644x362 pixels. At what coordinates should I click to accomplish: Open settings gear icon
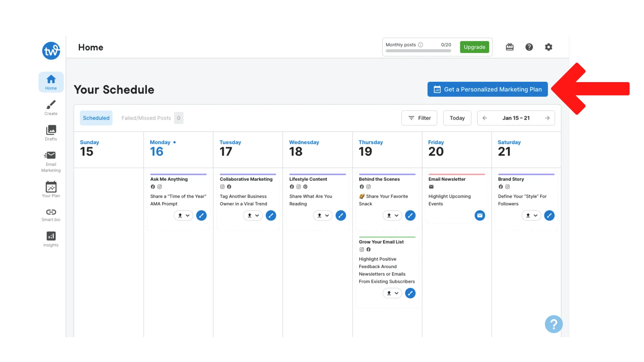click(x=548, y=47)
